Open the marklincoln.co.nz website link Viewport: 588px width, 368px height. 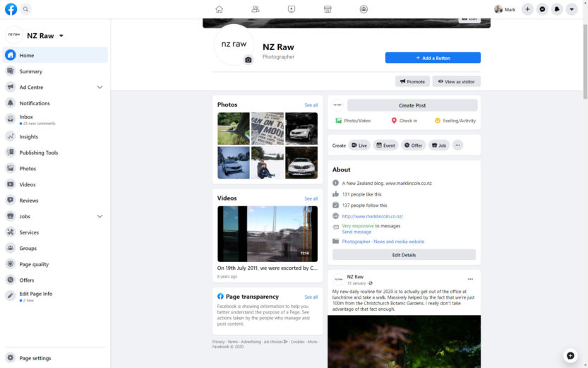pos(373,216)
